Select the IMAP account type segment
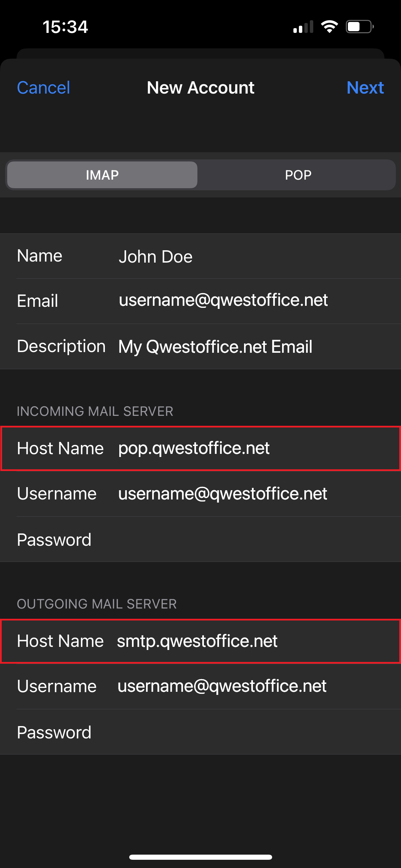 (102, 175)
